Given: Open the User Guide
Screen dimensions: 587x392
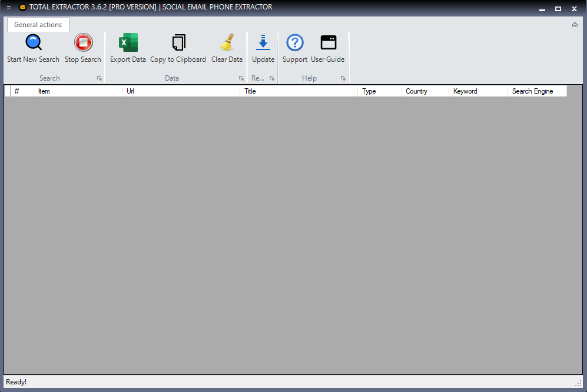Looking at the screenshot, I should (328, 49).
